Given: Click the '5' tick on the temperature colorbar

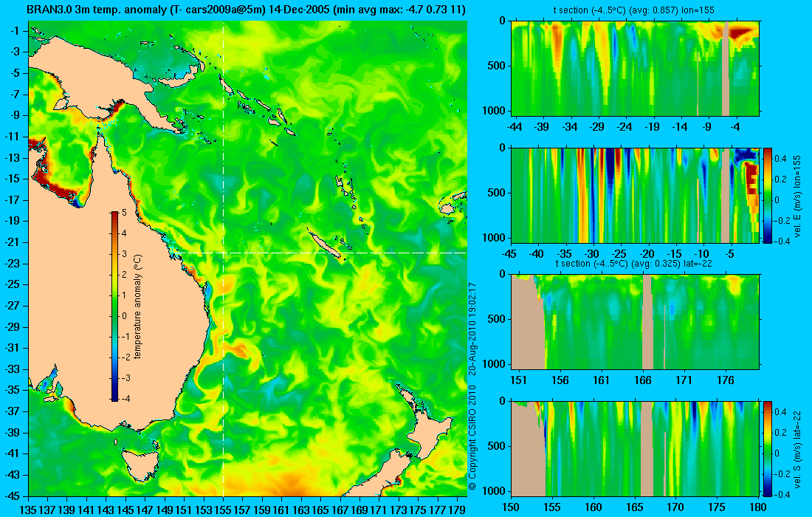Looking at the screenshot, I should [x=124, y=213].
